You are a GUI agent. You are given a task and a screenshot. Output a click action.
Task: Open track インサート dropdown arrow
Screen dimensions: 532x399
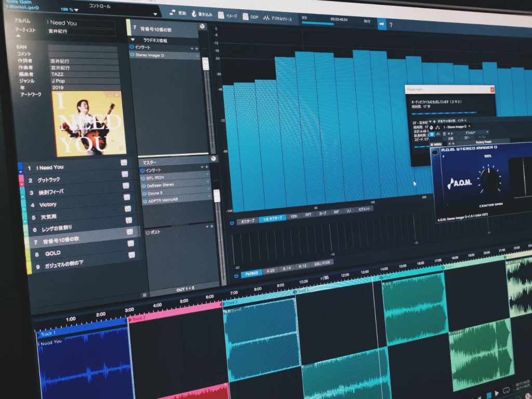point(192,49)
